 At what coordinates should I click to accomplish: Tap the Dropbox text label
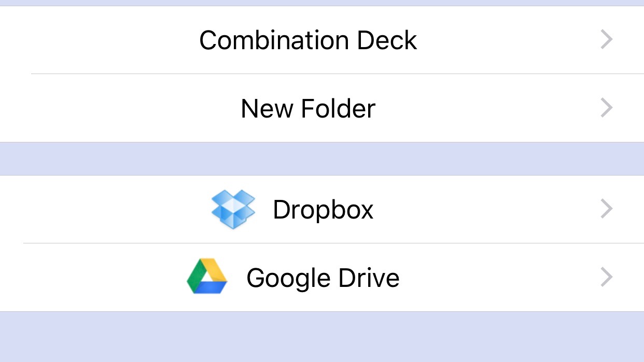[x=323, y=210]
